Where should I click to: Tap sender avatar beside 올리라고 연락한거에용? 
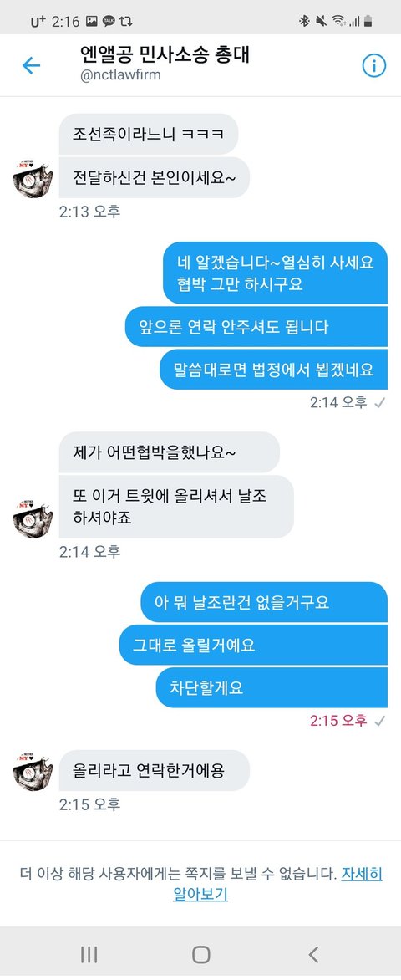pyautogui.click(x=33, y=770)
